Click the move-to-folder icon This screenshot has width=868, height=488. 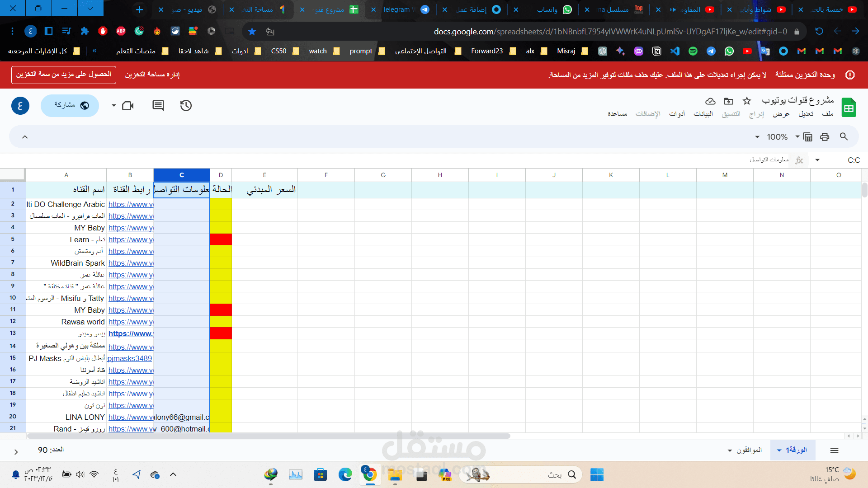pyautogui.click(x=728, y=101)
